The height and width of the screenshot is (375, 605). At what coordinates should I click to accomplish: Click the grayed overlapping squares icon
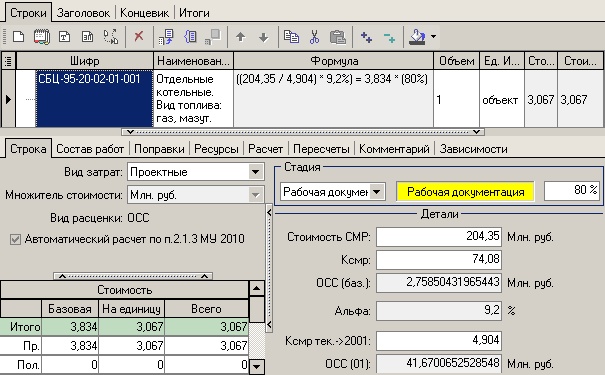(x=213, y=37)
